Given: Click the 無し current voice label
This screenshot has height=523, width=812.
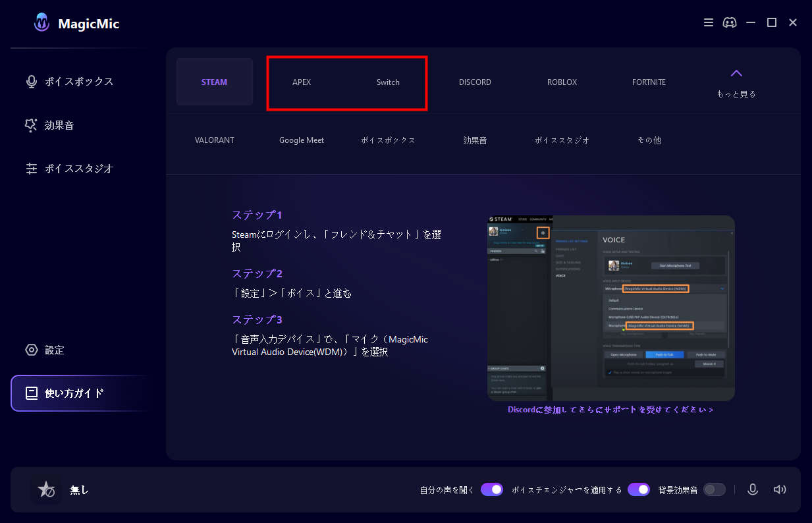Looking at the screenshot, I should pos(79,490).
